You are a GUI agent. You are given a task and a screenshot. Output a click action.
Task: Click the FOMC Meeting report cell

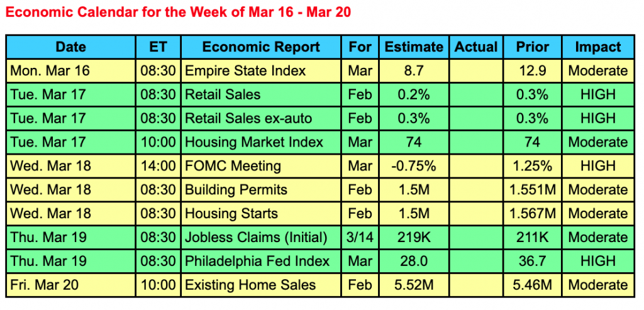(233, 166)
